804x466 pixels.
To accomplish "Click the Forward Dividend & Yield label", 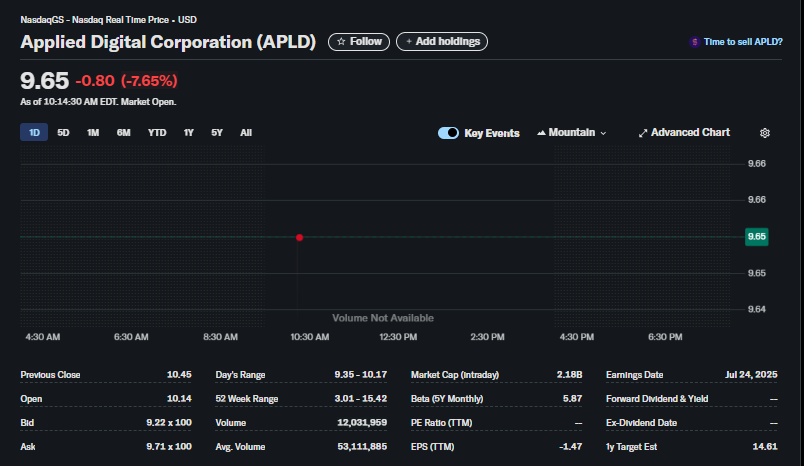I will coord(657,398).
